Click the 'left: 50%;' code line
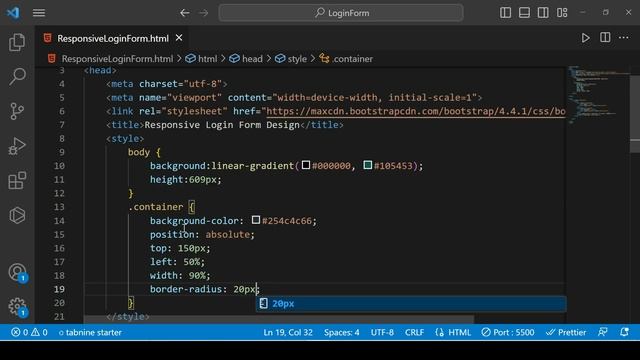This screenshot has height=360, width=640. pos(178,262)
